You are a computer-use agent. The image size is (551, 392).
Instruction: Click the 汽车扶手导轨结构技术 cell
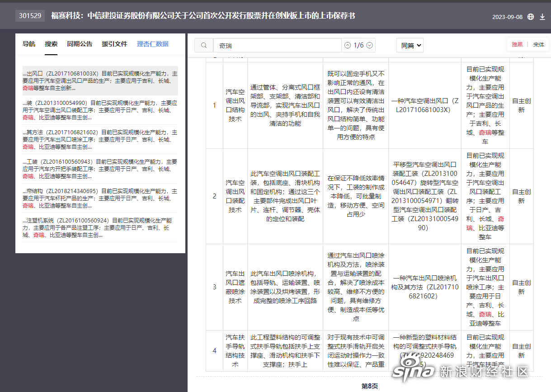(x=235, y=351)
